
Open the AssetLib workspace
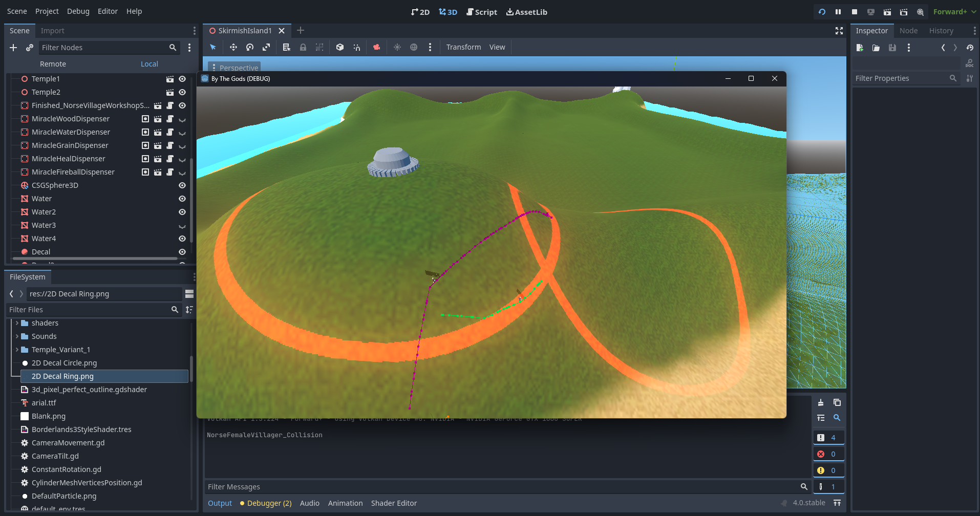click(x=527, y=12)
